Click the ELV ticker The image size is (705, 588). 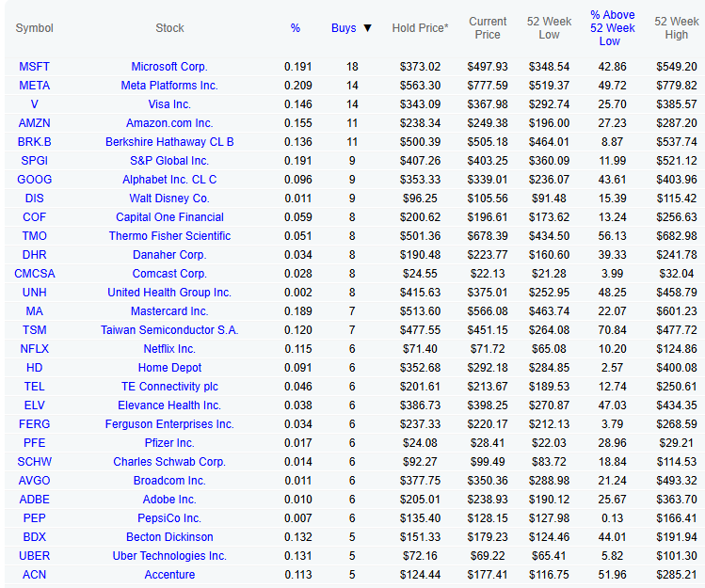pyautogui.click(x=34, y=405)
